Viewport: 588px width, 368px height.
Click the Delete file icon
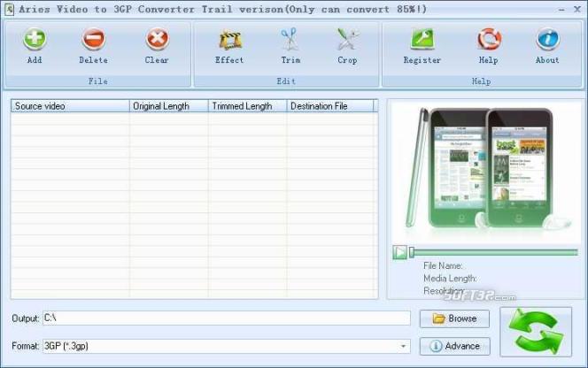(x=93, y=39)
